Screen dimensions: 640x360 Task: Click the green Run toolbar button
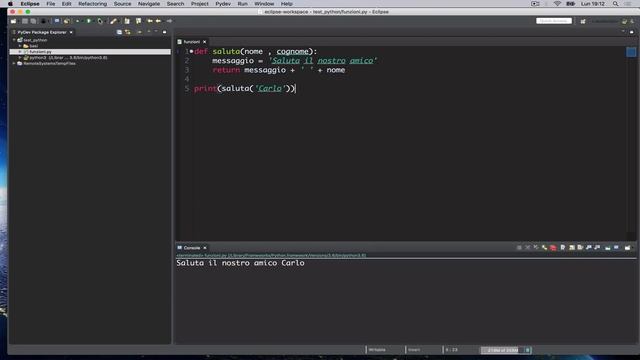tap(88, 21)
